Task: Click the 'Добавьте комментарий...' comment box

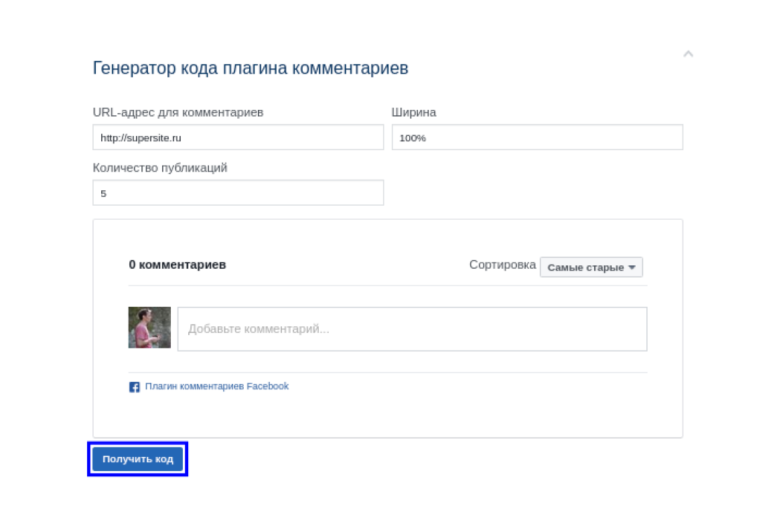Action: click(x=413, y=329)
